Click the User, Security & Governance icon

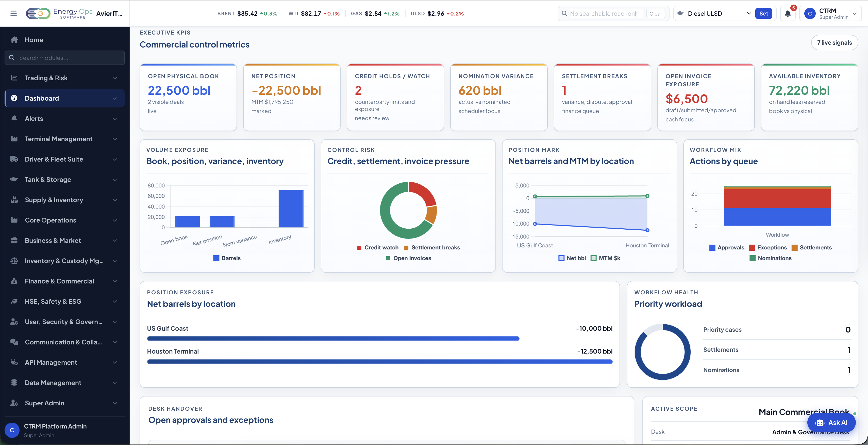click(x=14, y=322)
